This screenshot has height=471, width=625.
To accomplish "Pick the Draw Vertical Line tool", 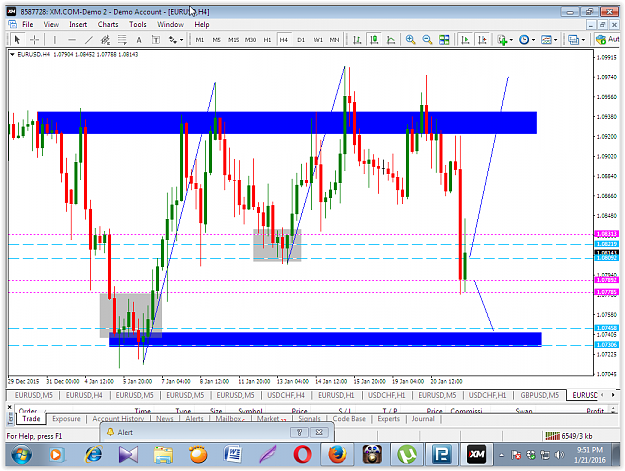I will tap(55, 39).
